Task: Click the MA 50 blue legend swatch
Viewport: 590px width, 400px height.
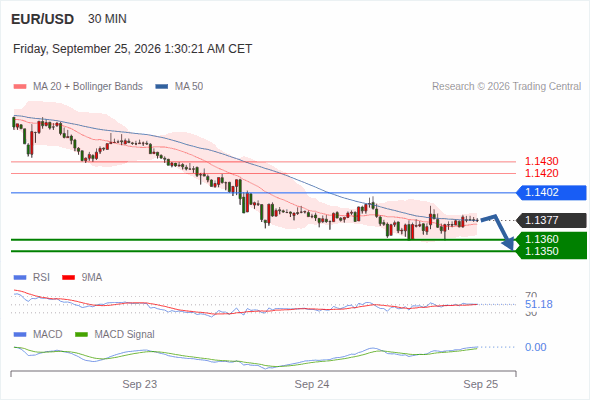Action: 162,87
